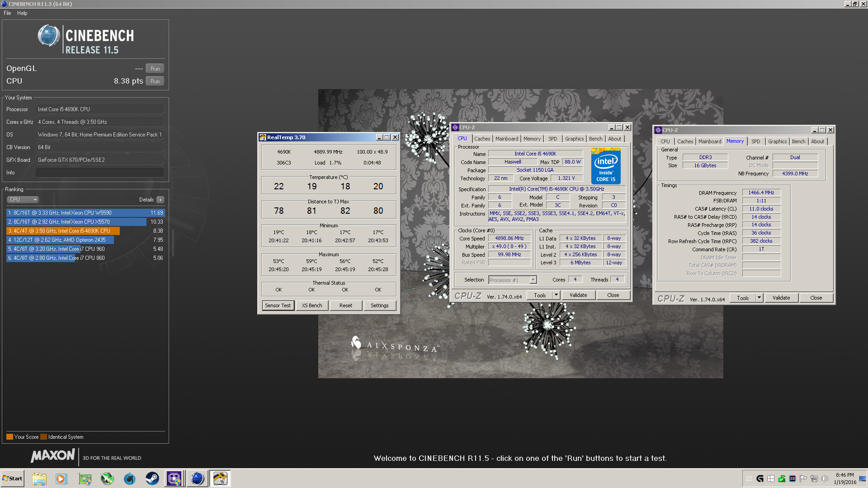Select ranking row AMD Opteron 2435
This screenshot has width=868, height=488.
[x=85, y=240]
